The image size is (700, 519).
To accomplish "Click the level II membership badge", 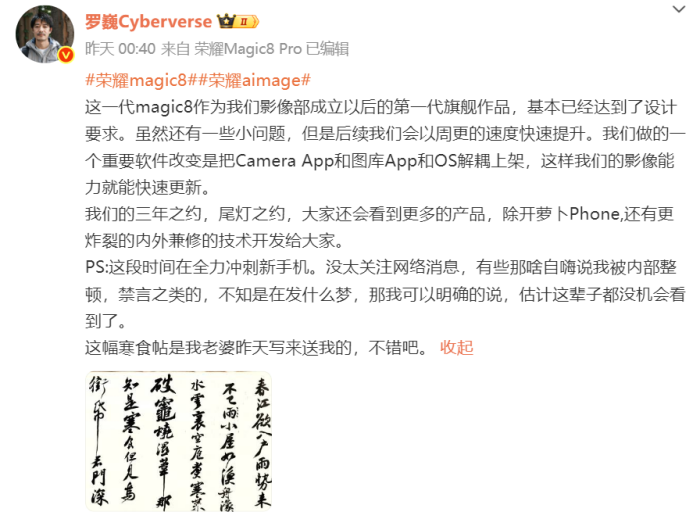I will [247, 21].
